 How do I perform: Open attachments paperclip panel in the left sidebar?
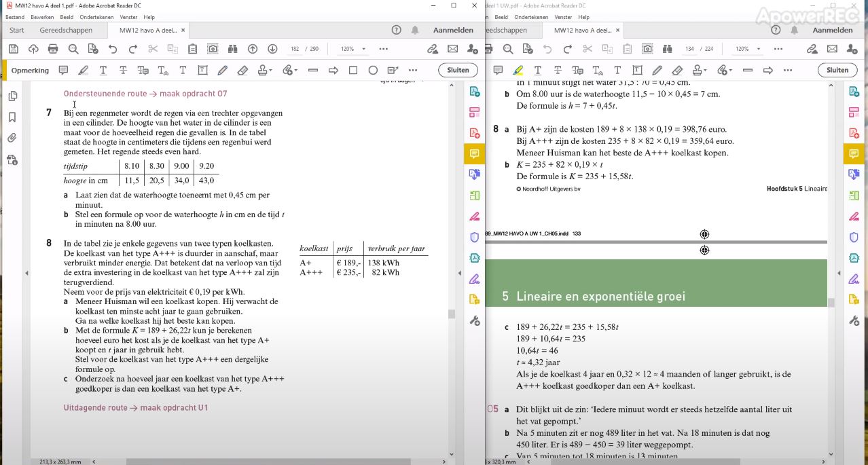(x=12, y=138)
